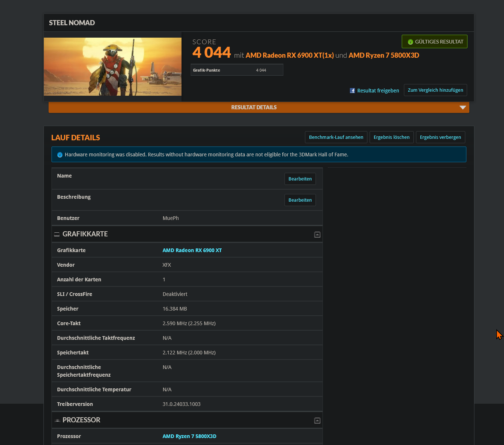The width and height of the screenshot is (504, 445).
Task: Click the graphics card icon beside GRAFIKKARTE
Action: (x=57, y=234)
